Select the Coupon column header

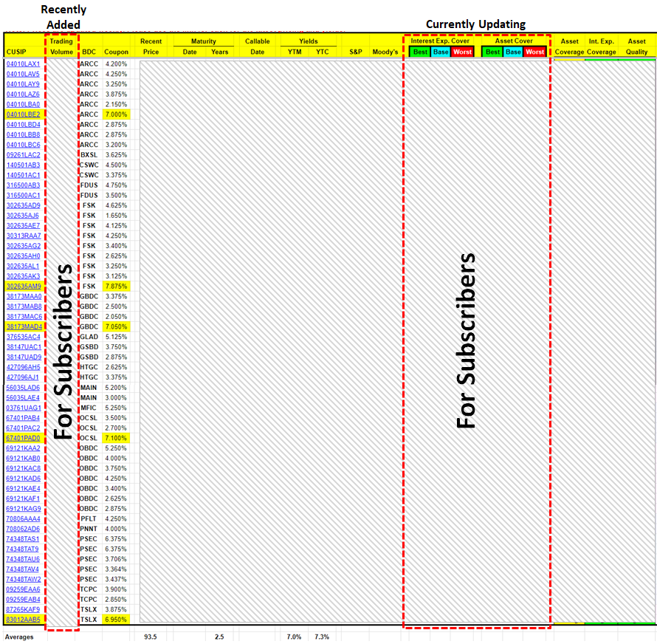(x=116, y=52)
